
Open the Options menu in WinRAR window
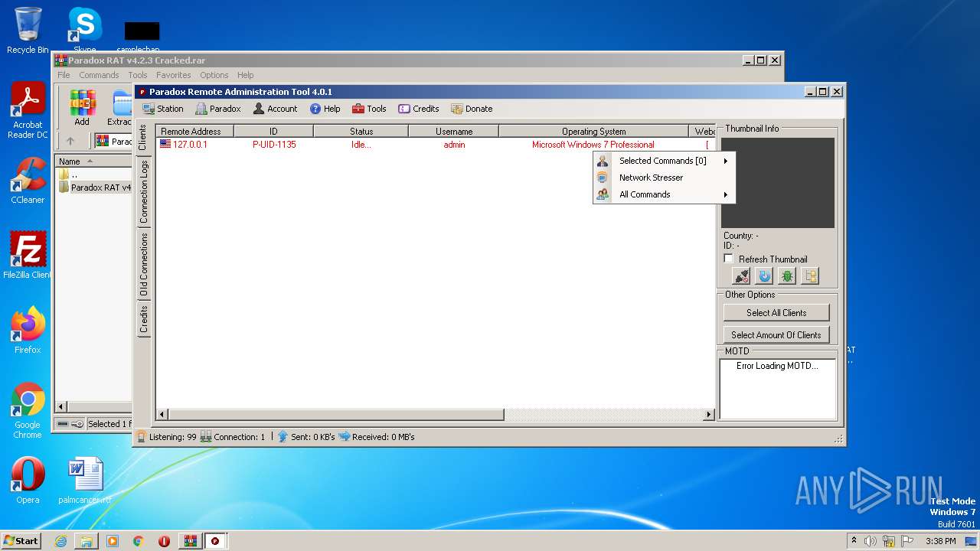tap(214, 75)
